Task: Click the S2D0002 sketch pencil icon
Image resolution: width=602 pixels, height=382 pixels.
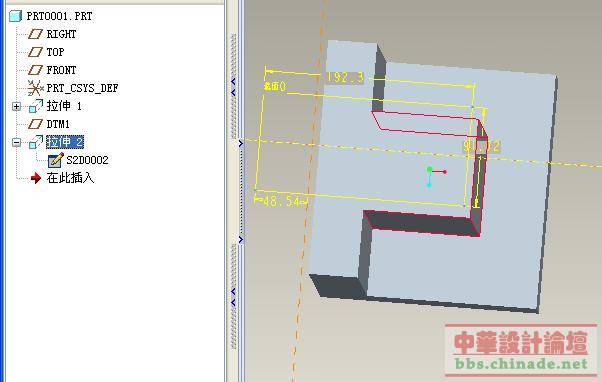Action: coord(56,160)
